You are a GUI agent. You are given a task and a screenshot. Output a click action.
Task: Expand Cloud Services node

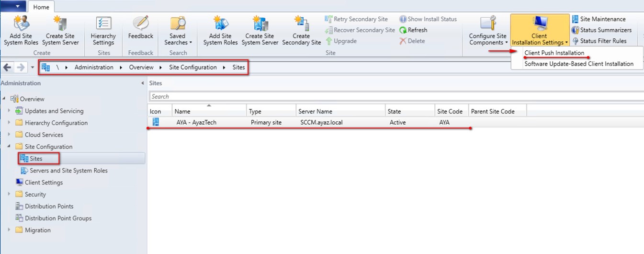pyautogui.click(x=9, y=135)
